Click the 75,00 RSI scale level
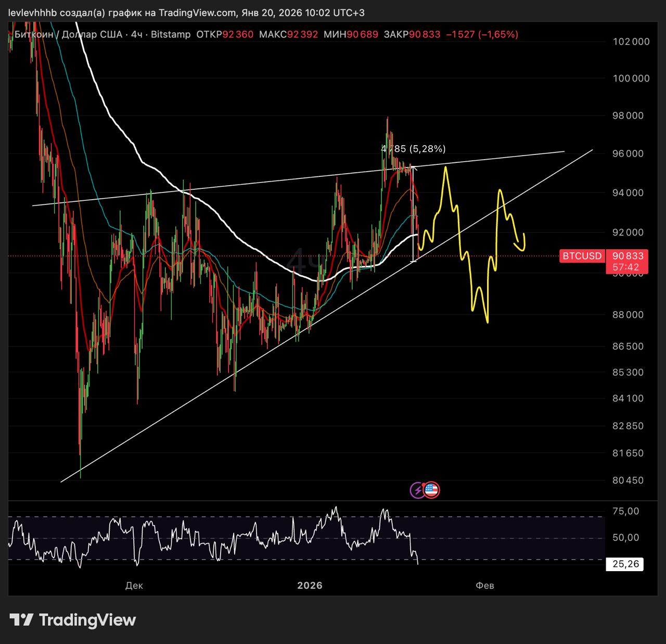 [x=626, y=511]
